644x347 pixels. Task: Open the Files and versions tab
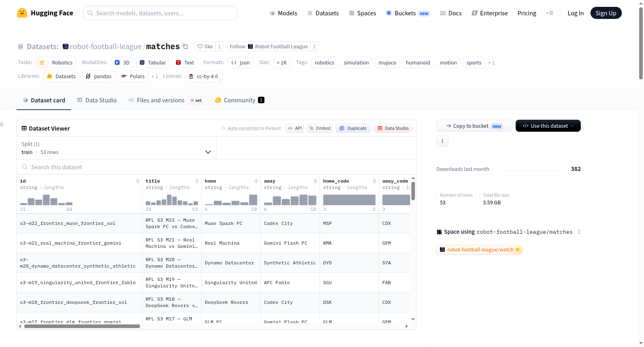[x=166, y=100]
